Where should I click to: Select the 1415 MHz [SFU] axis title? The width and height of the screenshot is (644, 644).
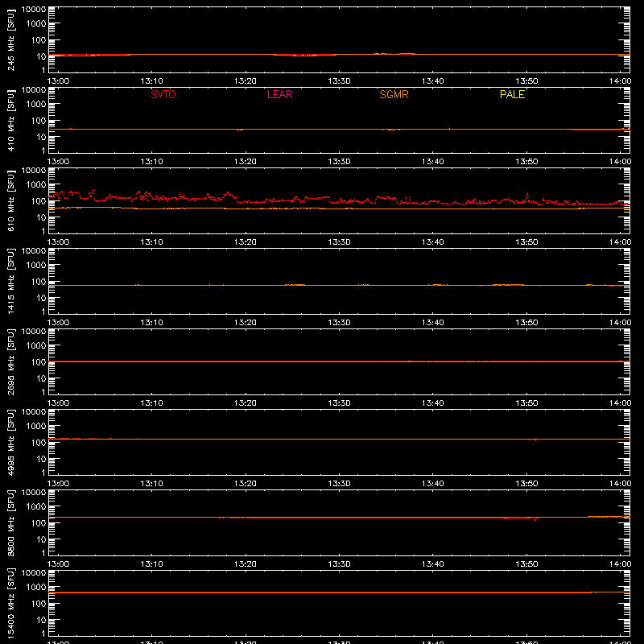[11, 281]
